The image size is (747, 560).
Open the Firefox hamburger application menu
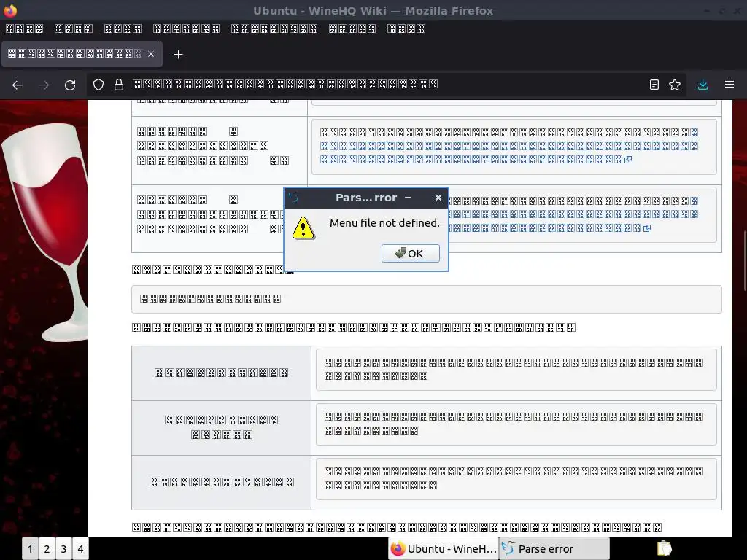[x=729, y=85]
